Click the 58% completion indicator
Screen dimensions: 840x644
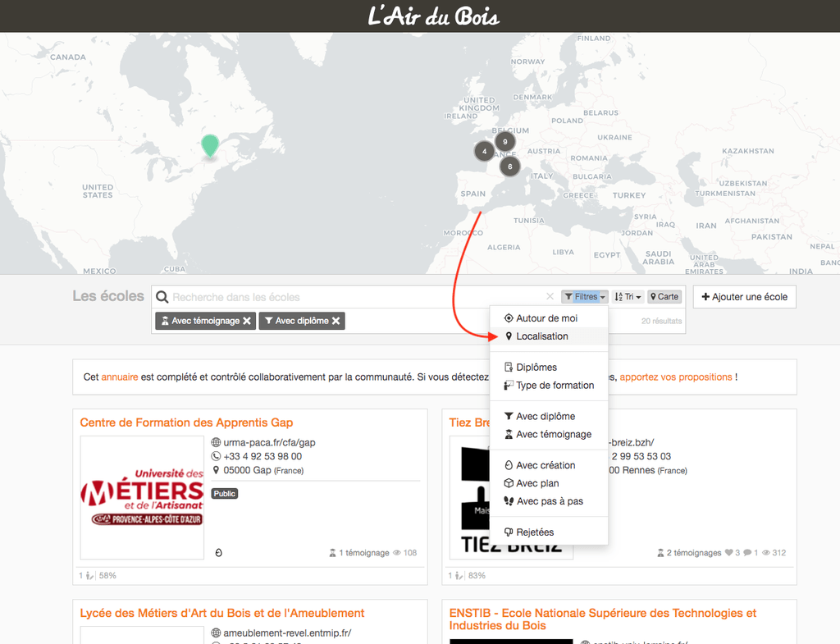pyautogui.click(x=107, y=575)
